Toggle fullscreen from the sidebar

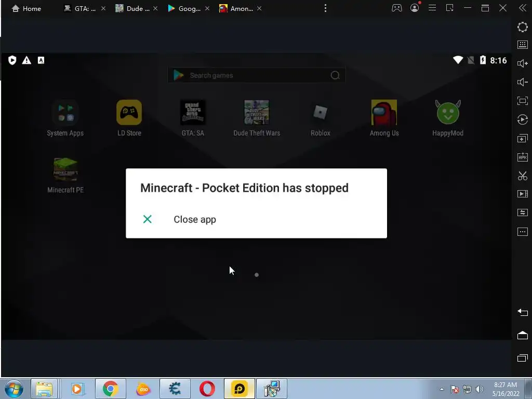[x=523, y=100]
